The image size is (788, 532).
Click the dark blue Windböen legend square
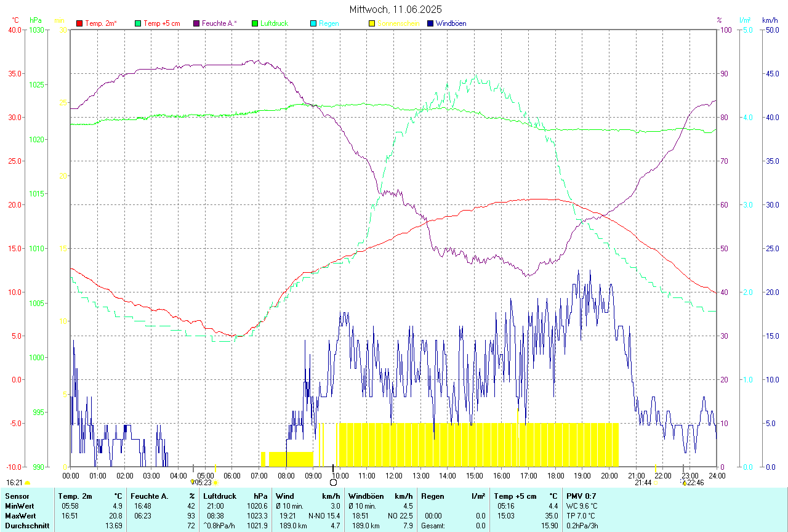[x=430, y=23]
